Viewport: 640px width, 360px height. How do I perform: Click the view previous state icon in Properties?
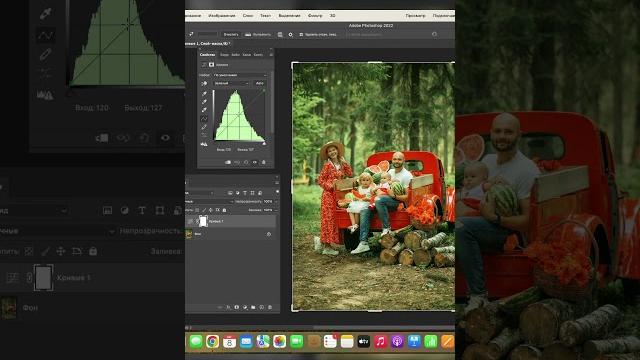237,162
